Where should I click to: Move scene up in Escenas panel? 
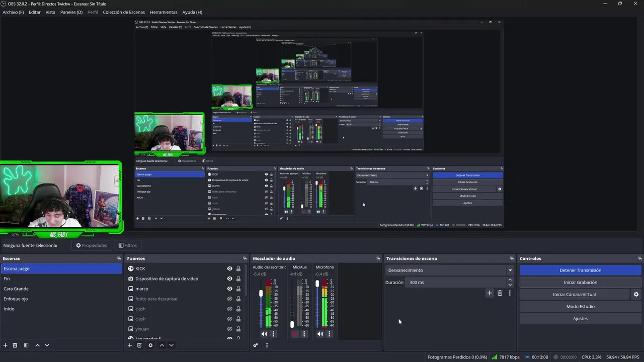(x=37, y=345)
